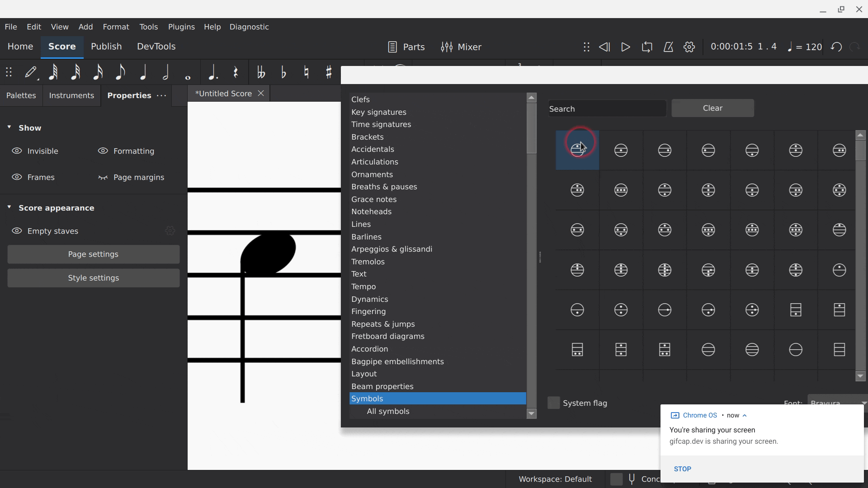Open the Font dropdown showing Bravura
Screen dimensions: 868x488
[837, 403]
